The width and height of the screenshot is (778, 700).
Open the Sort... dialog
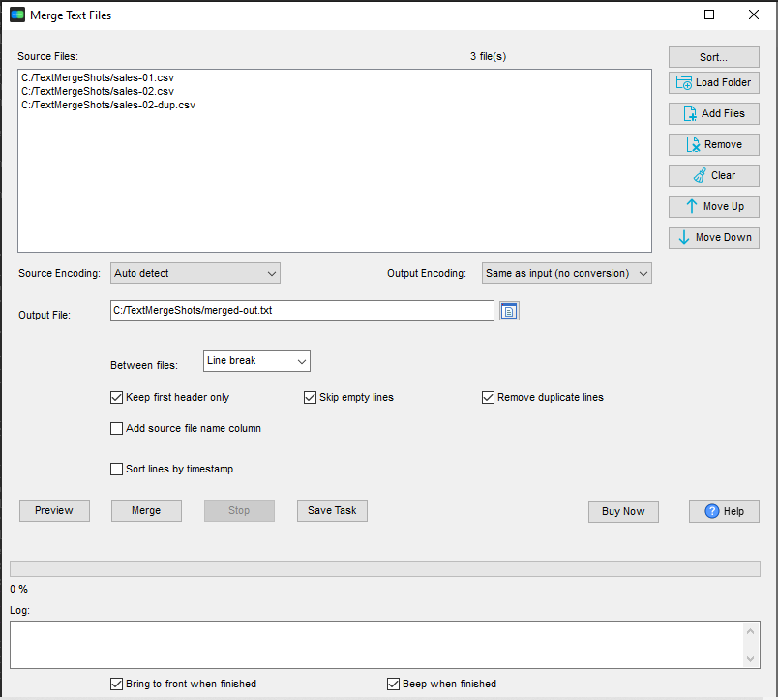pos(713,57)
